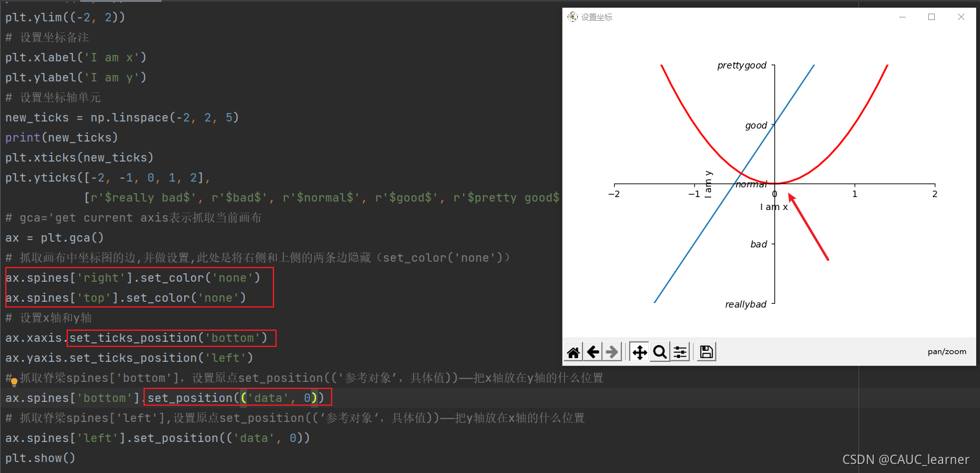Click the 'I am y' axis label in plot
The image size is (980, 473).
(x=709, y=184)
